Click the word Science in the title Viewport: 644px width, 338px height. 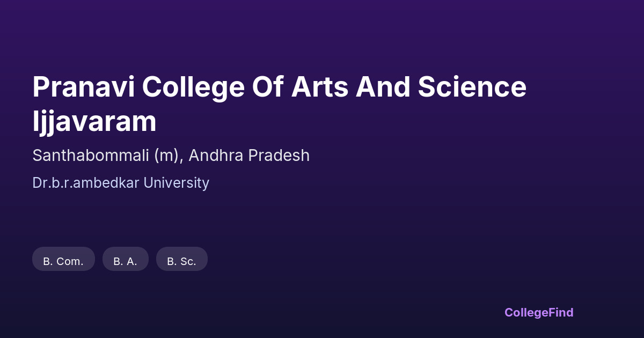472,87
